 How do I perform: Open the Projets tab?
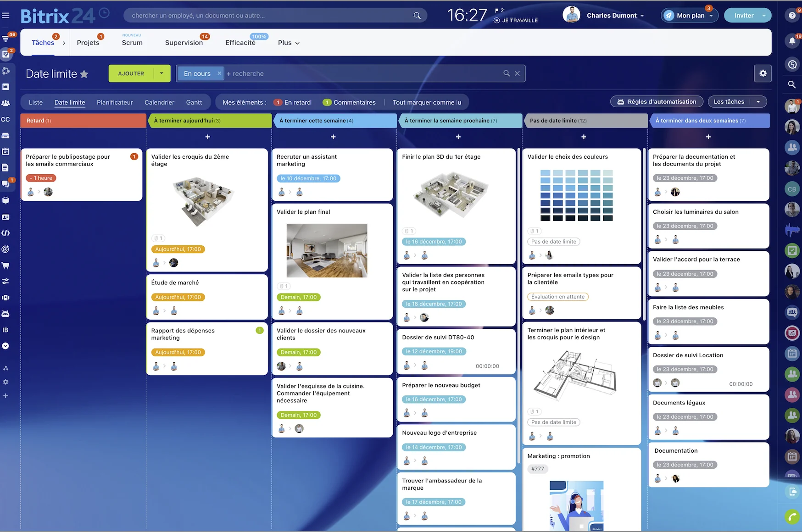coord(88,43)
